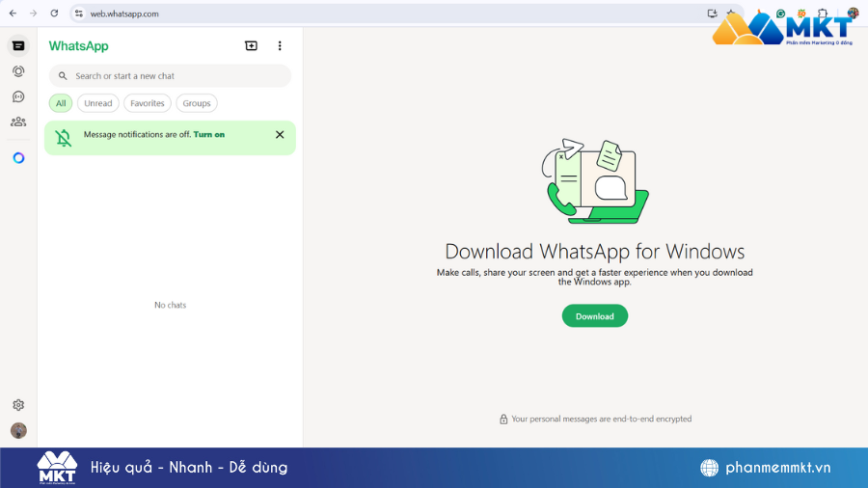Open the Communities icon in sidebar
The width and height of the screenshot is (868, 488).
click(x=18, y=122)
